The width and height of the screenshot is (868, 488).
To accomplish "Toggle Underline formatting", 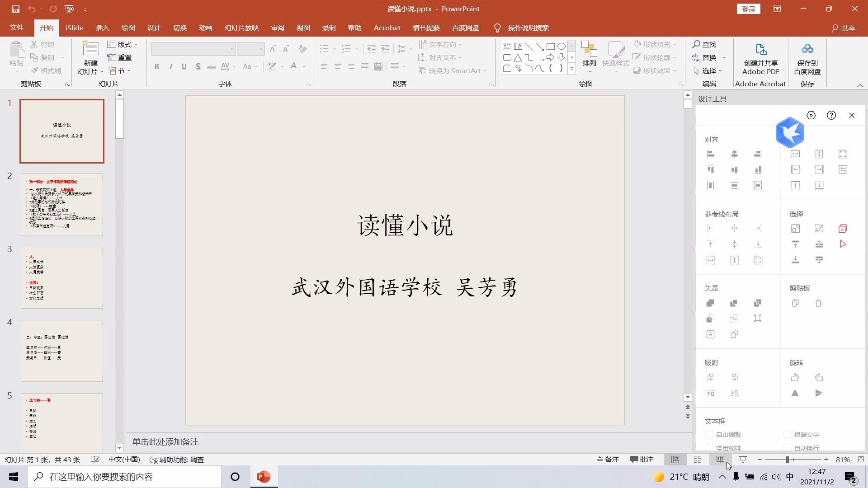I will point(184,66).
